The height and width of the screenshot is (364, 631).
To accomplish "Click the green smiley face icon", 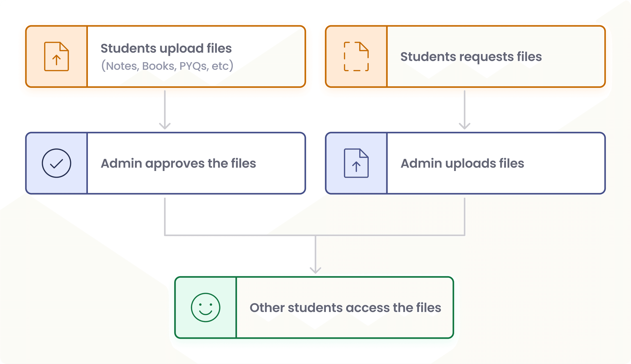I will click(x=205, y=307).
